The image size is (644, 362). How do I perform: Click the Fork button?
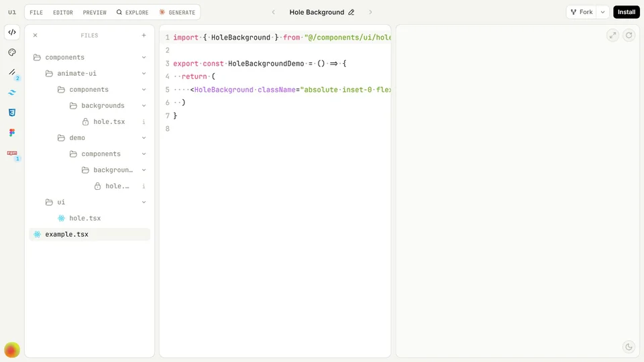pyautogui.click(x=582, y=12)
